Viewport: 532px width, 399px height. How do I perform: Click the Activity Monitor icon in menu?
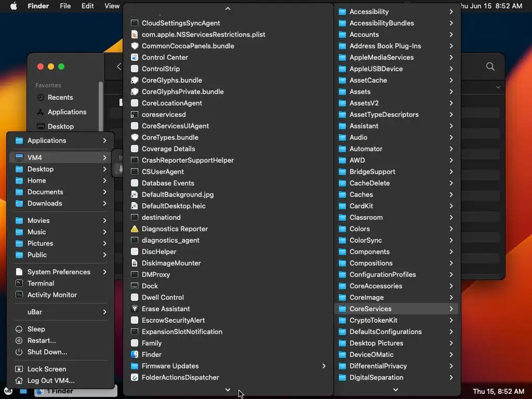click(19, 295)
